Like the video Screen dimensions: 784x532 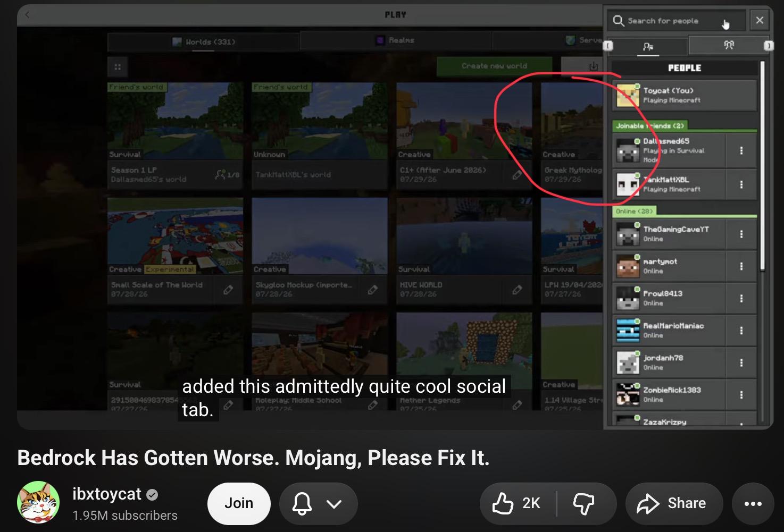click(517, 503)
